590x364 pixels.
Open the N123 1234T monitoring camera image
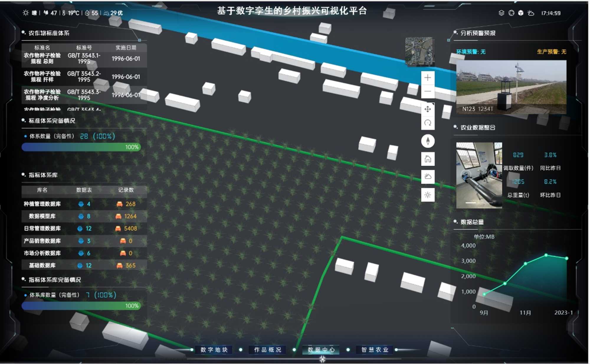point(511,87)
